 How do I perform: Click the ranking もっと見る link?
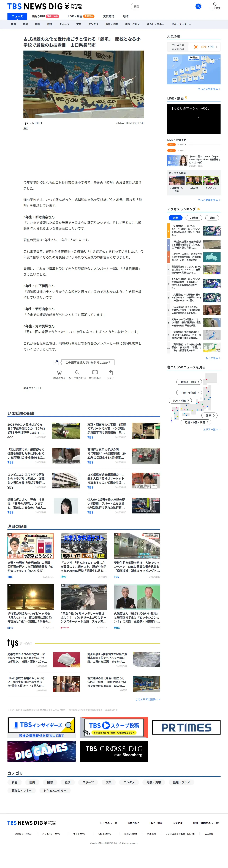coord(213,358)
